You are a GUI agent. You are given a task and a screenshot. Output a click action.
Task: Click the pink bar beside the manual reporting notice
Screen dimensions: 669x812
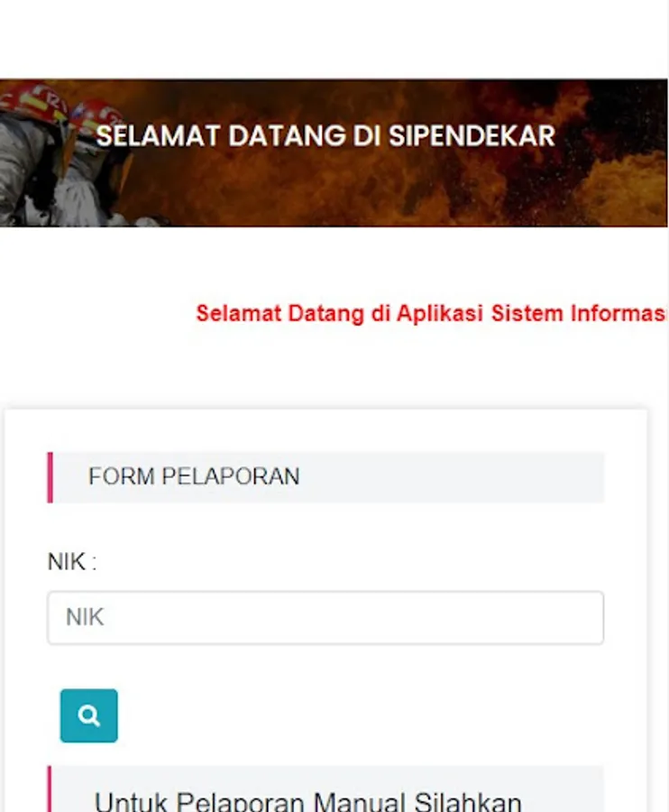50,790
